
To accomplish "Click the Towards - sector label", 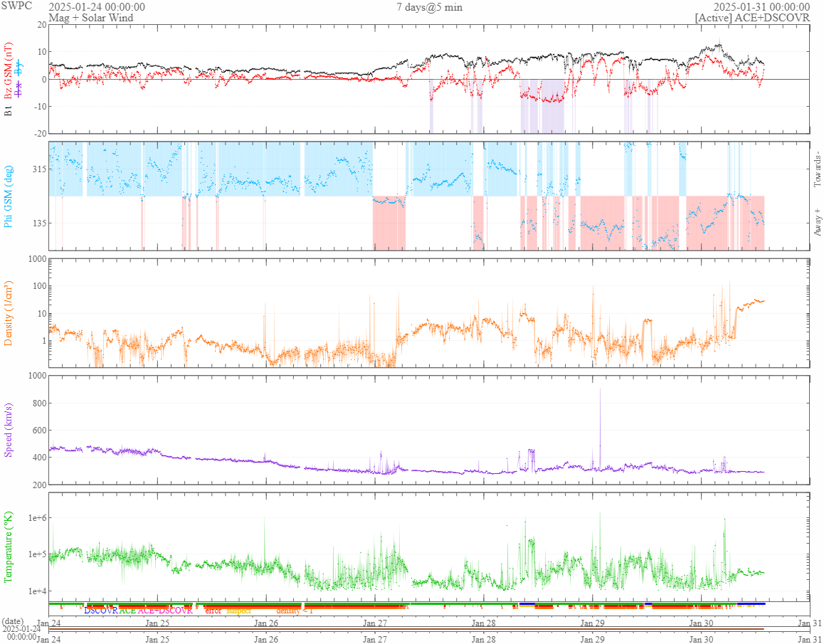I will coord(817,170).
